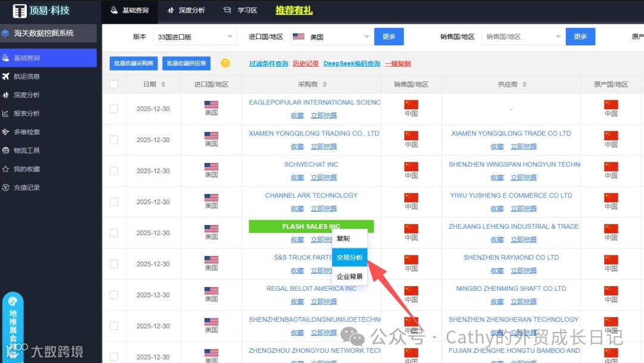Click the 原产国/地区 column header
This screenshot has height=363, width=644.
pyautogui.click(x=611, y=84)
